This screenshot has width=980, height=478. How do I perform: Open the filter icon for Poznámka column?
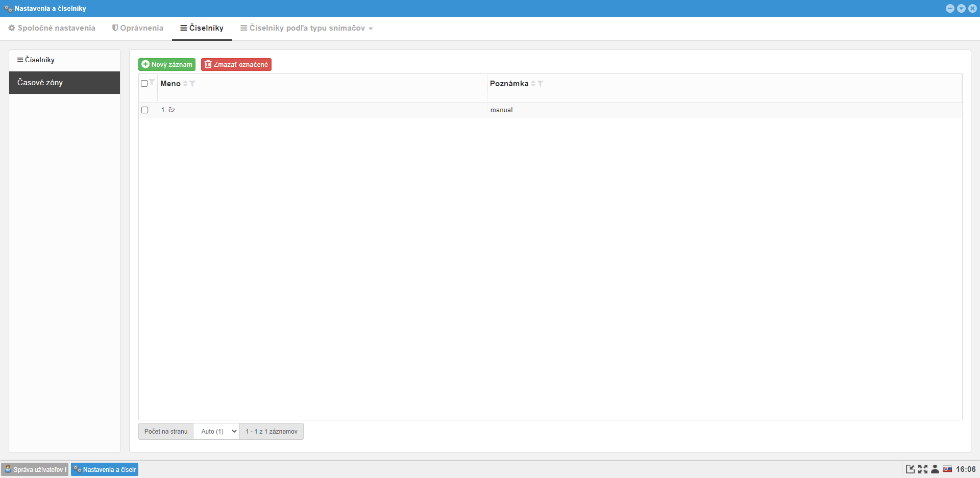click(540, 84)
